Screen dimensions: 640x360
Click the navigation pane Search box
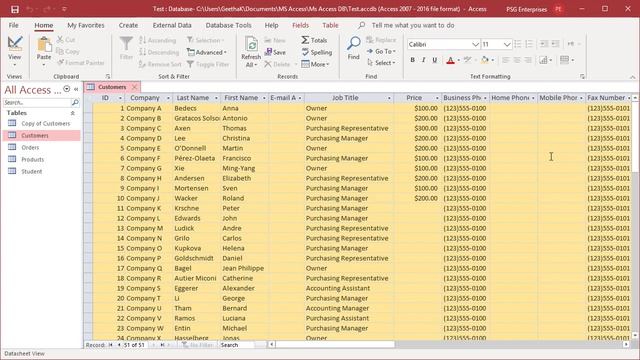pyautogui.click(x=37, y=102)
